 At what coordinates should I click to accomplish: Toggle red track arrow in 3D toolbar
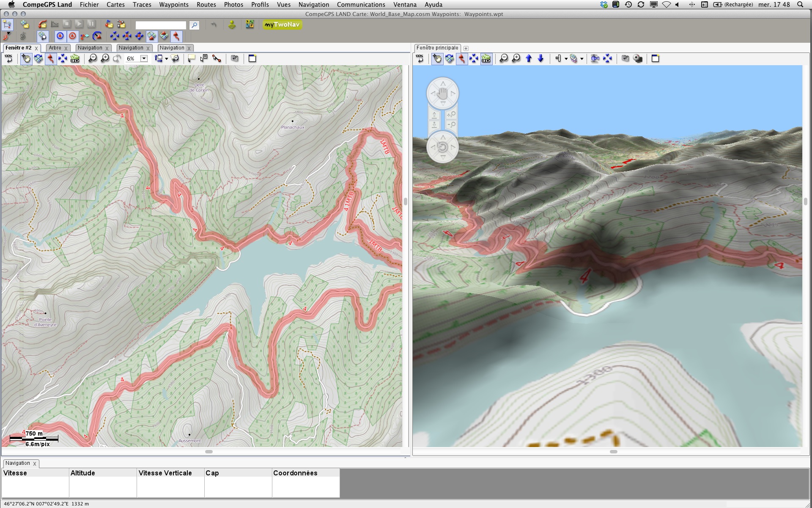[x=462, y=58]
